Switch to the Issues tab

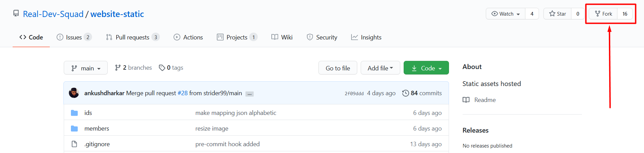tap(74, 37)
